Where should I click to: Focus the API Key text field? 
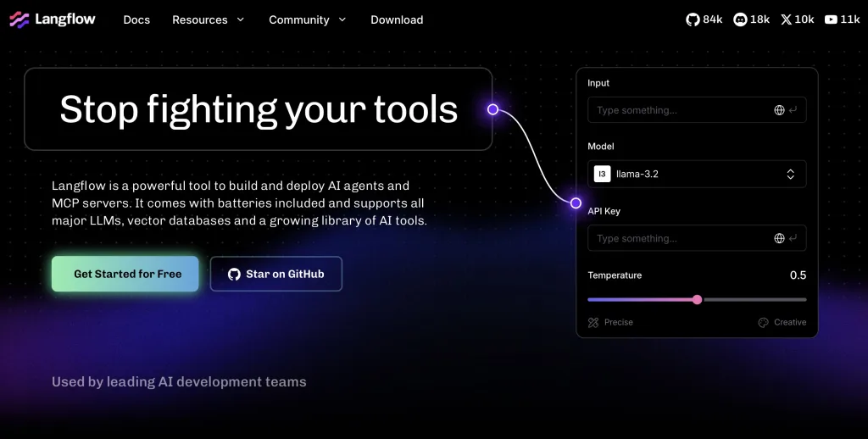click(x=697, y=238)
